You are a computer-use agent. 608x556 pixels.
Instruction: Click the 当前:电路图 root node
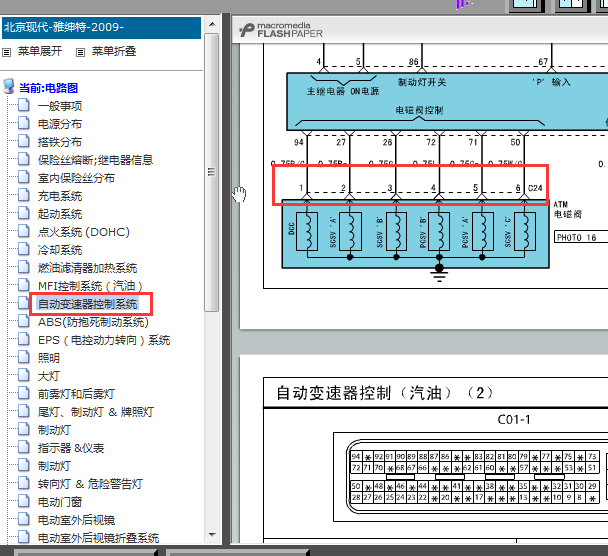48,88
